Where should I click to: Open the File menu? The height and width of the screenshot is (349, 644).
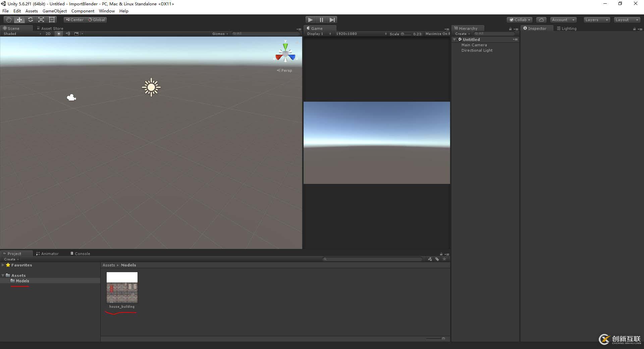tap(5, 11)
